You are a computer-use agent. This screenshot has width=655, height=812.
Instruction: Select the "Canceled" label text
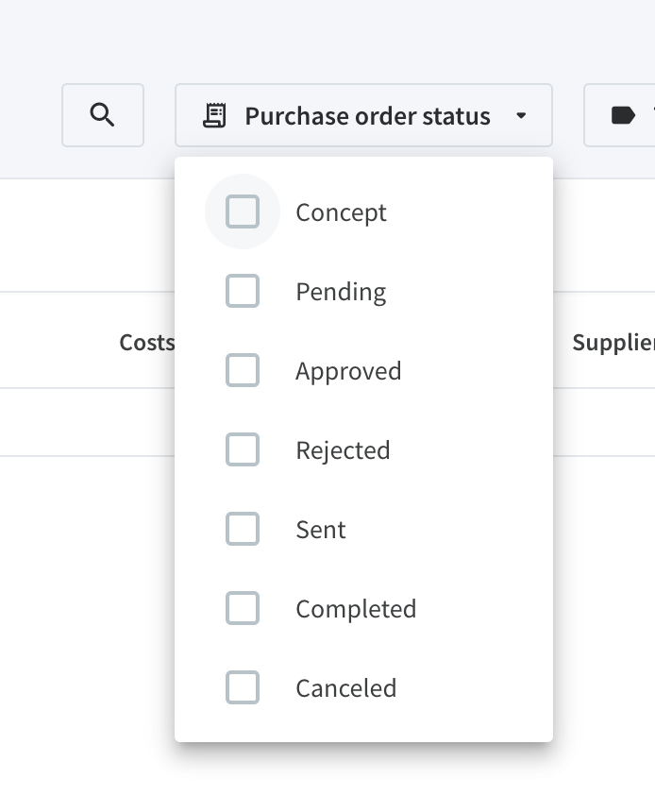pos(345,688)
